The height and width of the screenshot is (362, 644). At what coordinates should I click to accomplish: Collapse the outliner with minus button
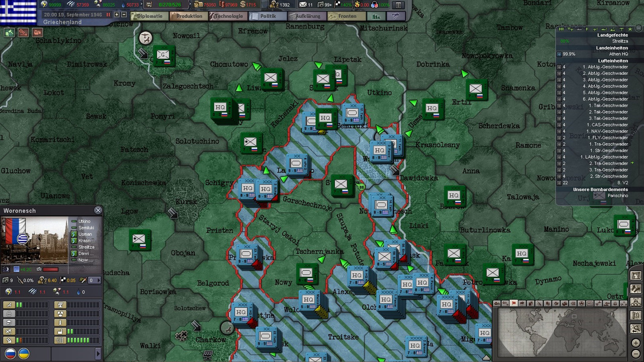(x=638, y=28)
